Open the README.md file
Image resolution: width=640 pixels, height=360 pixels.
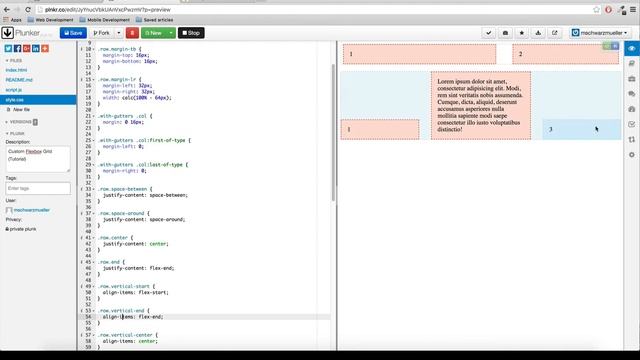[x=19, y=80]
